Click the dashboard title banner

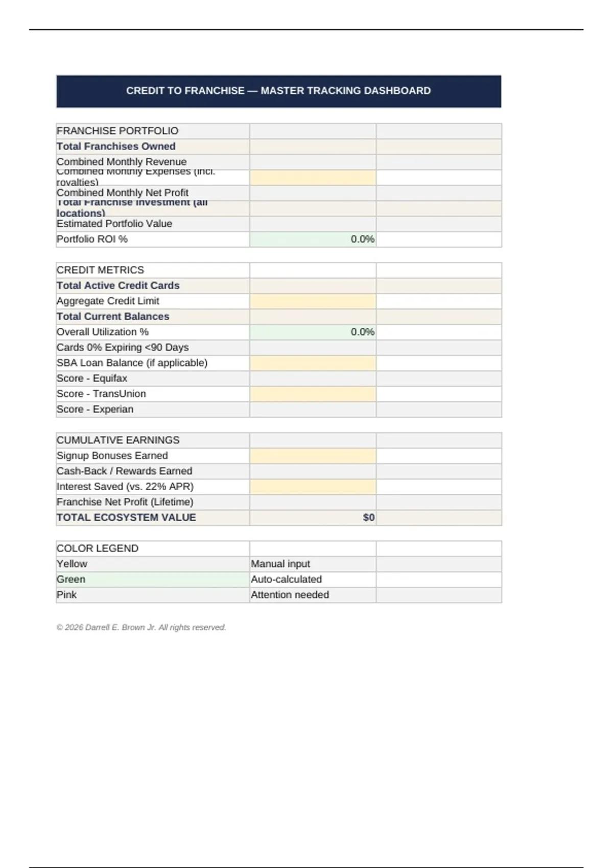tap(278, 91)
